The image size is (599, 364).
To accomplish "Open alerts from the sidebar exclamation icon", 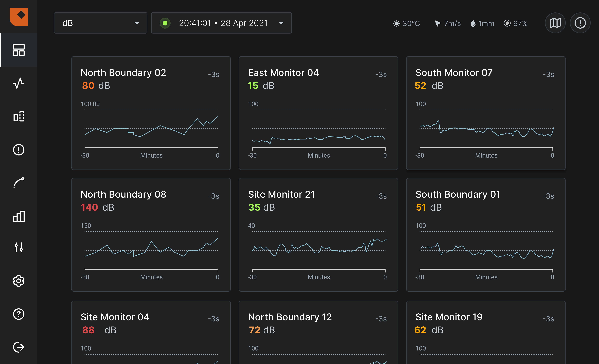I will tap(19, 150).
